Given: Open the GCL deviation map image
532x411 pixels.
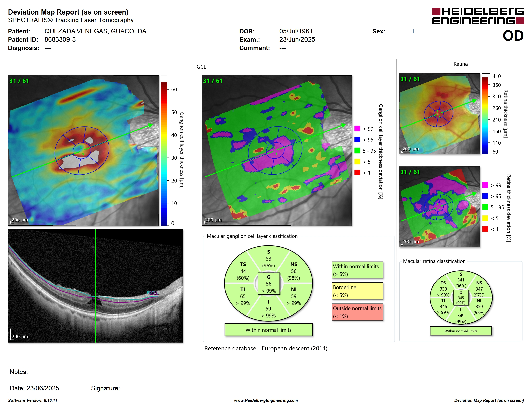Looking at the screenshot, I should (x=277, y=150).
